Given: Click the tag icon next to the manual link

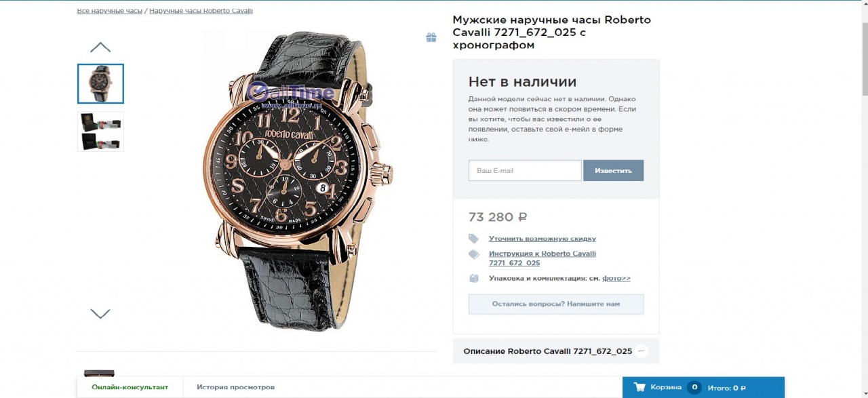Looking at the screenshot, I should (x=473, y=254).
